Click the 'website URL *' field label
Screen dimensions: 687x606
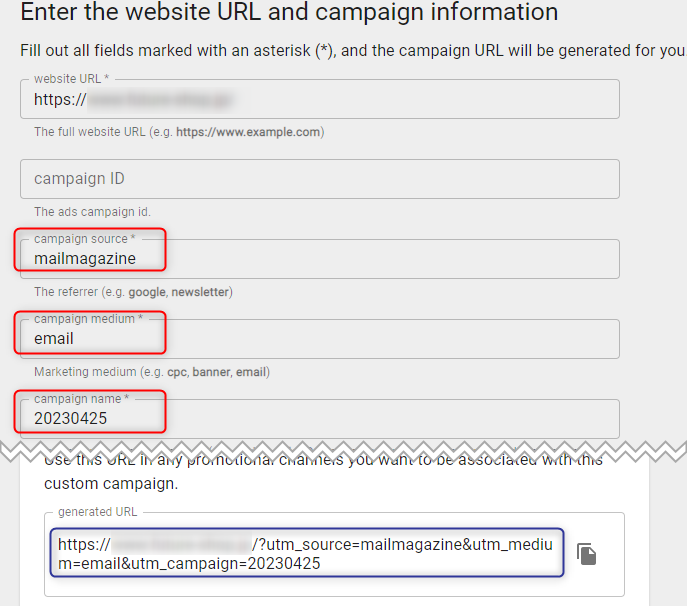click(x=71, y=79)
